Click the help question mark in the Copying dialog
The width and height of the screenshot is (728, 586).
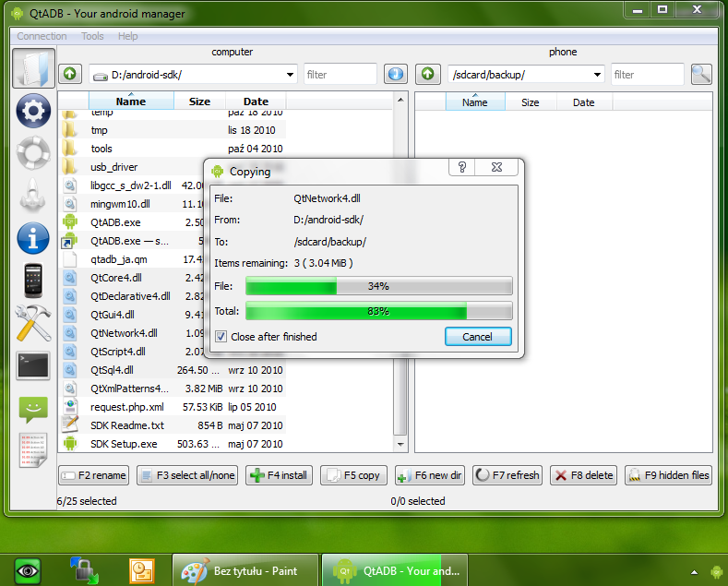coord(462,167)
